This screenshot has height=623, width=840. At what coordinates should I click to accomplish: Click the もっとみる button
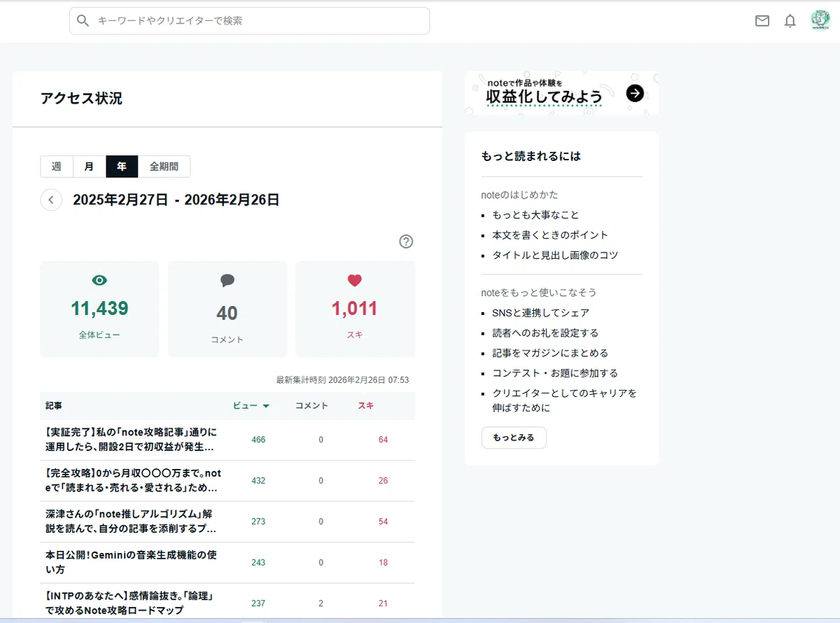pos(514,437)
